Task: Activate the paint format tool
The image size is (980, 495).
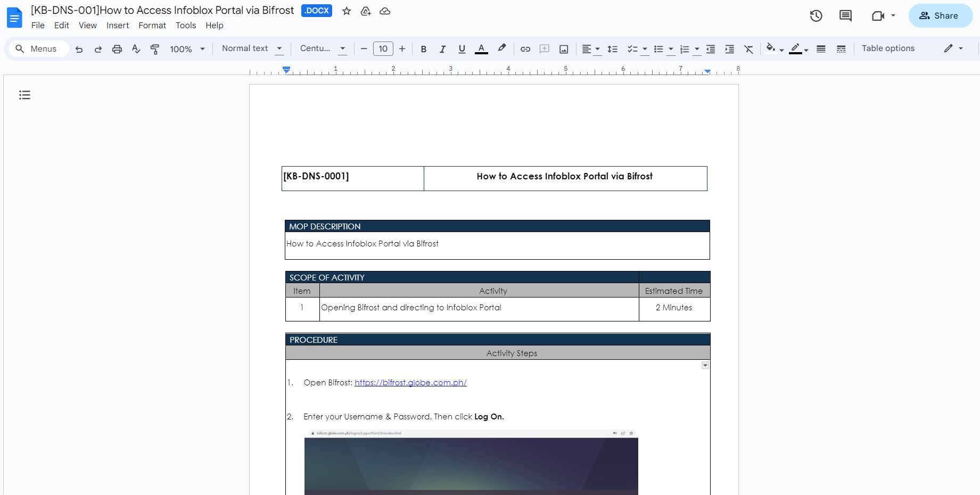Action: pyautogui.click(x=155, y=49)
